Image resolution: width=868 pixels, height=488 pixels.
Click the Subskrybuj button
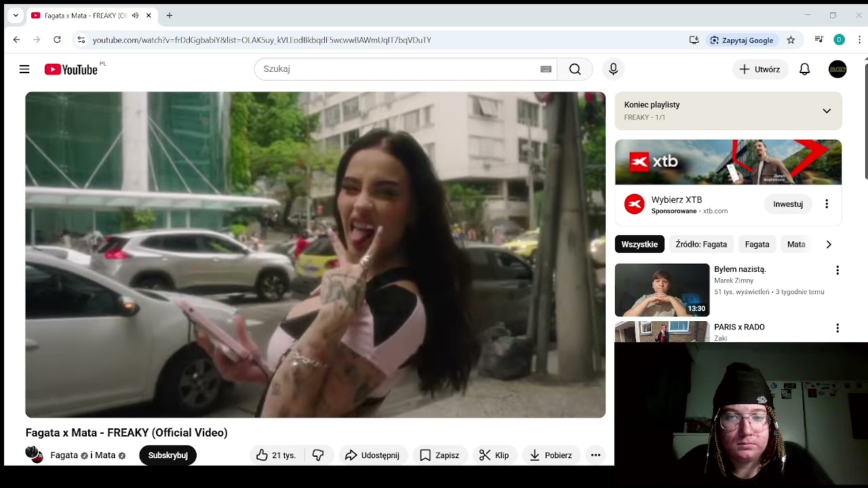click(x=168, y=455)
